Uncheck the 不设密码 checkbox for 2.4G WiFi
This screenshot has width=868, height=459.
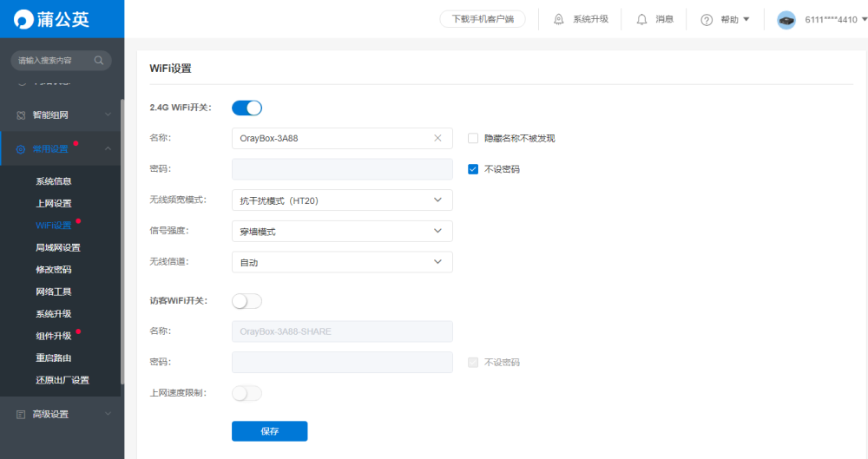(473, 169)
